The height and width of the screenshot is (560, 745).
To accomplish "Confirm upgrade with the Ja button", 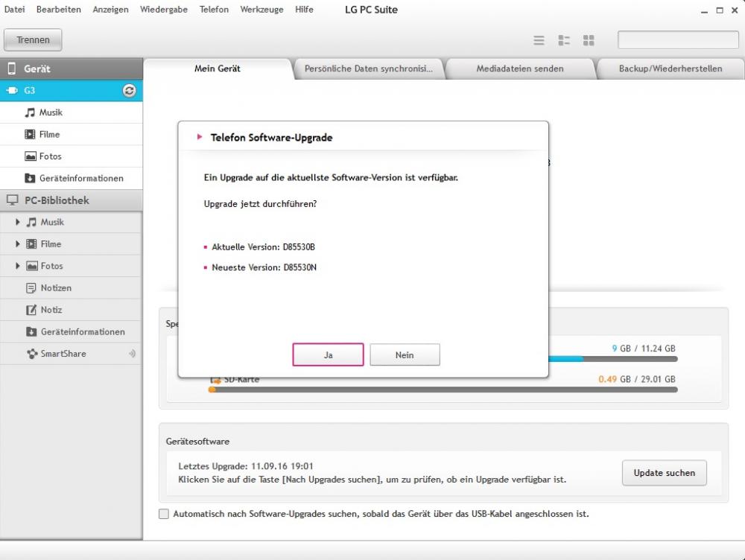I will 328,355.
